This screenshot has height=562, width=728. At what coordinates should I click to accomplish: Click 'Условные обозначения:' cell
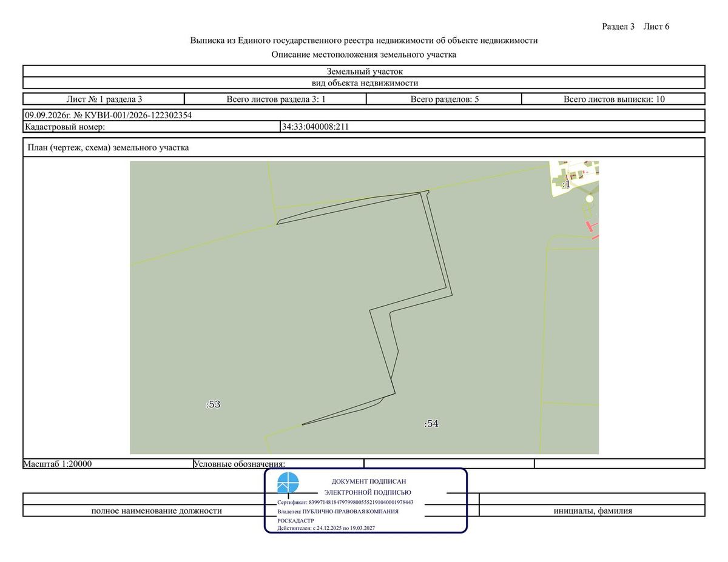pyautogui.click(x=278, y=464)
